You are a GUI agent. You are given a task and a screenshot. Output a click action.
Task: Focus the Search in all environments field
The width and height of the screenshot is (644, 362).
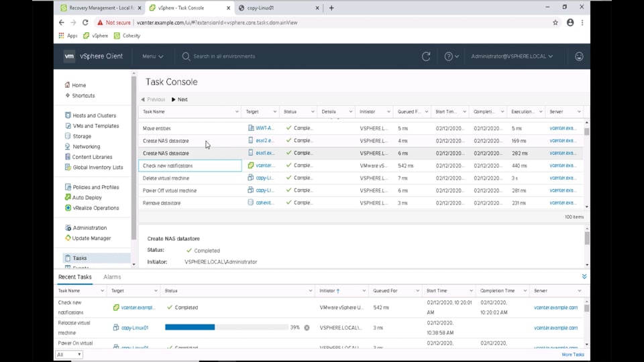[x=224, y=56]
